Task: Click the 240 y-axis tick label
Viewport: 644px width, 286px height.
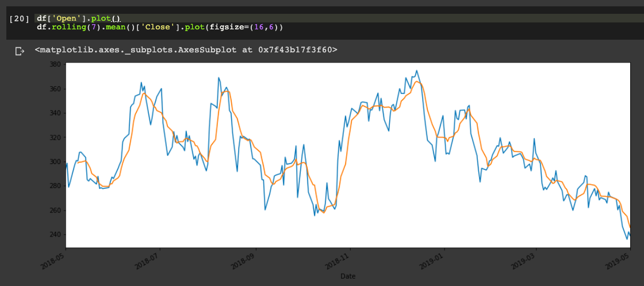Action: (x=55, y=235)
